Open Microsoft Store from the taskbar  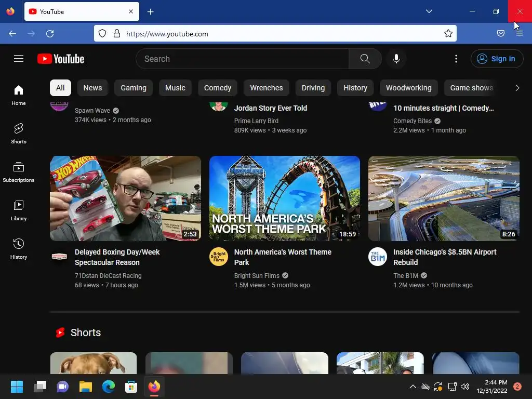tap(131, 387)
